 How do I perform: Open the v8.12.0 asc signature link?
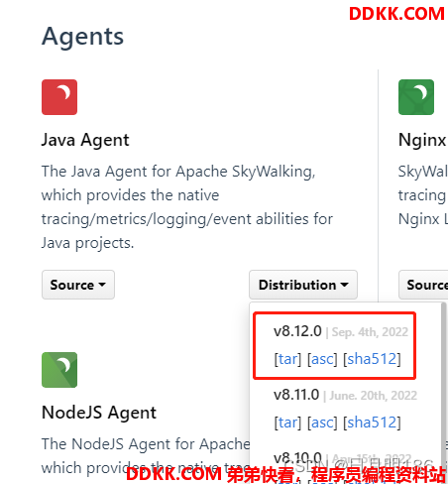pos(322,359)
